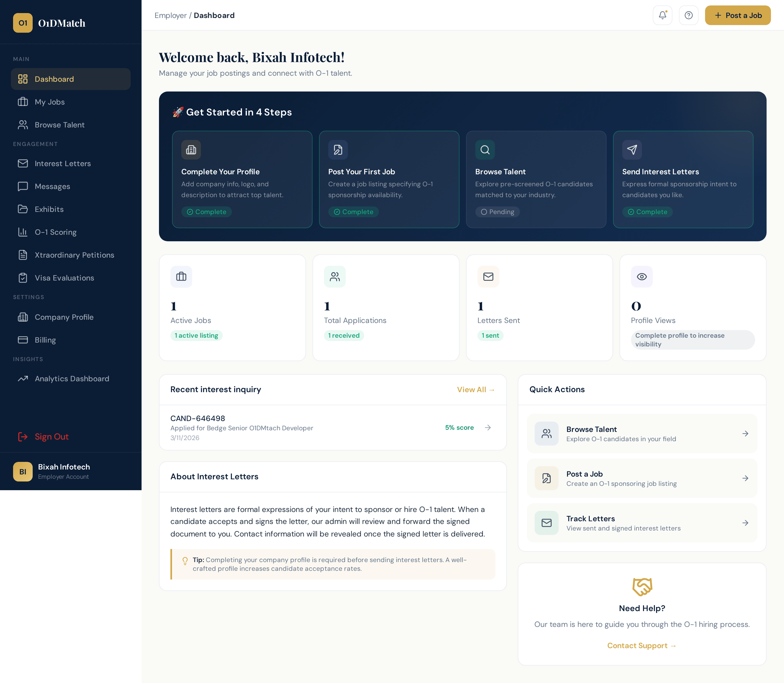
Task: Click the arrow on Quick Actions Browse Talent
Action: point(746,434)
